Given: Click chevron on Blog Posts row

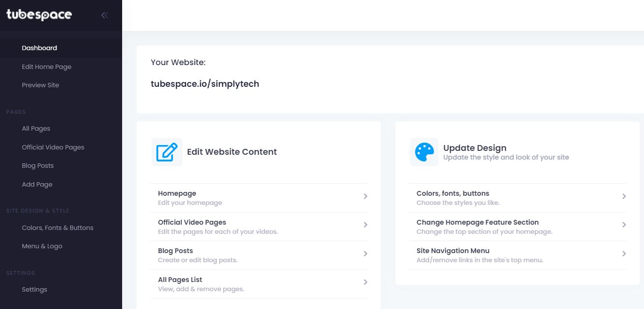Looking at the screenshot, I should [x=365, y=254].
